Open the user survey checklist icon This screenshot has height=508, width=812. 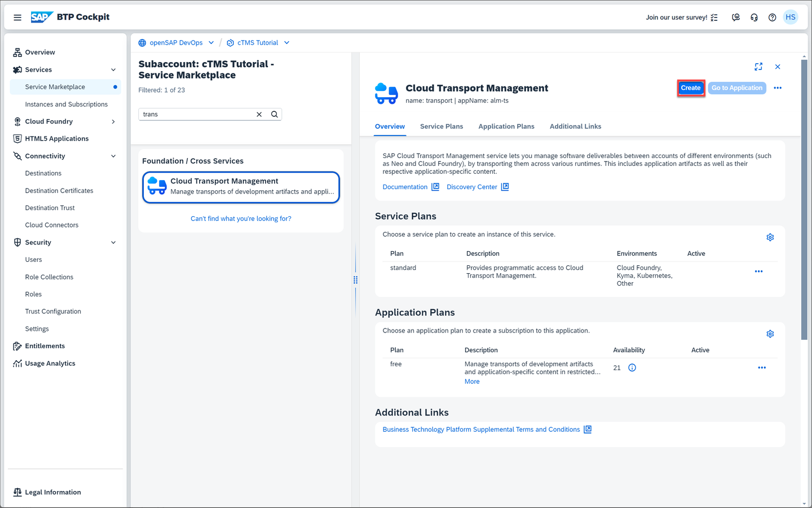[x=714, y=17]
